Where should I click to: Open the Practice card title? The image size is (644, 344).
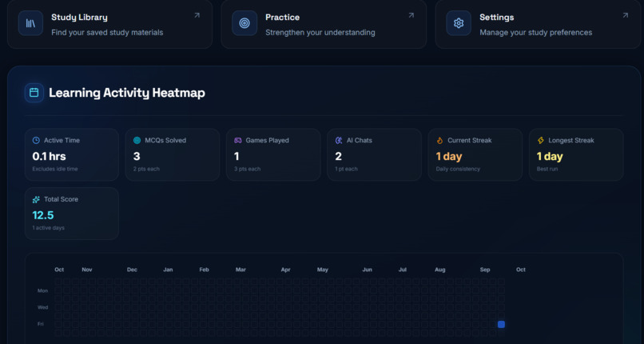(282, 18)
